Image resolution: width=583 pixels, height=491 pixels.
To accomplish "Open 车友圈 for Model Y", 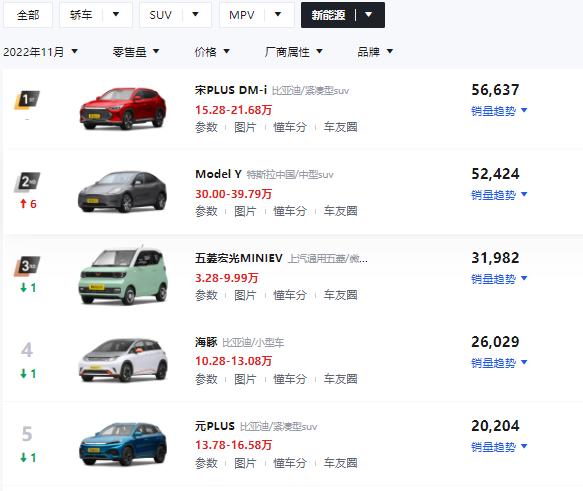I will 341,211.
